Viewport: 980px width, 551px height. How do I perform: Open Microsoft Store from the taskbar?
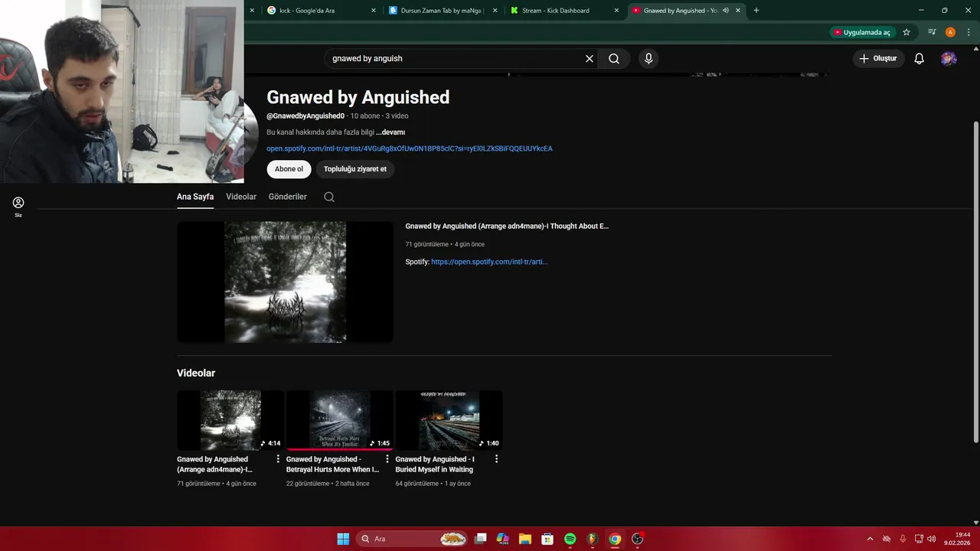pyautogui.click(x=547, y=539)
